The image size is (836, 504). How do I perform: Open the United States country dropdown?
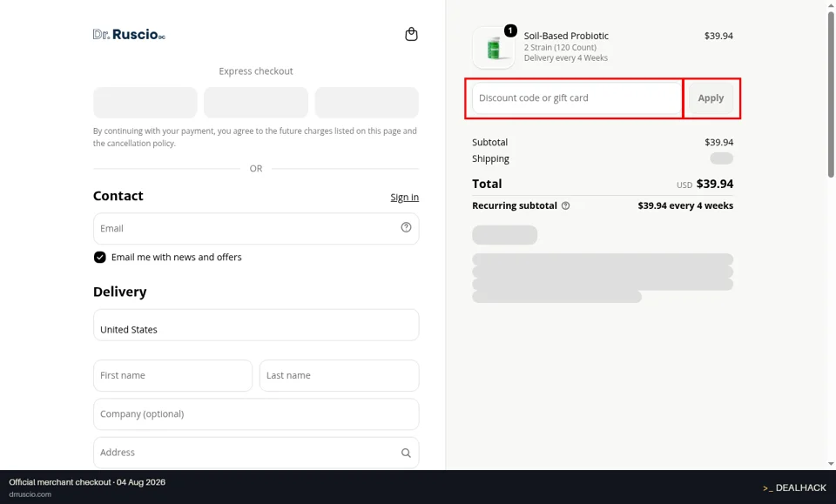pyautogui.click(x=256, y=325)
